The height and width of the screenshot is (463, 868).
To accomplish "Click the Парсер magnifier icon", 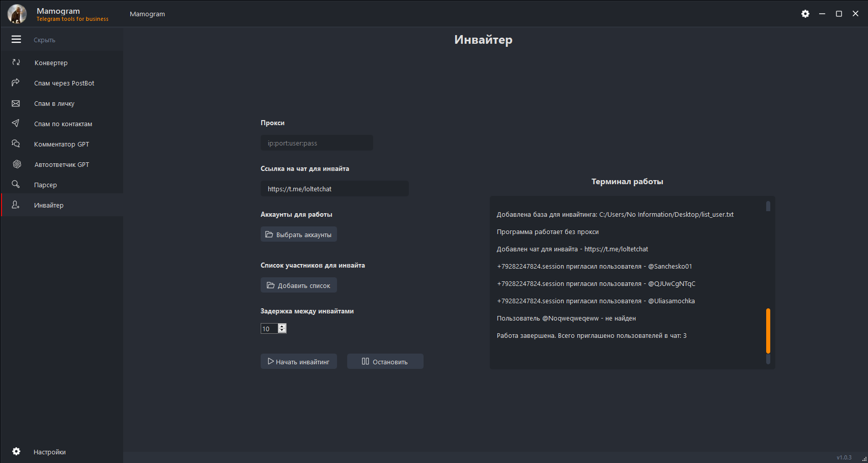I will tap(16, 185).
